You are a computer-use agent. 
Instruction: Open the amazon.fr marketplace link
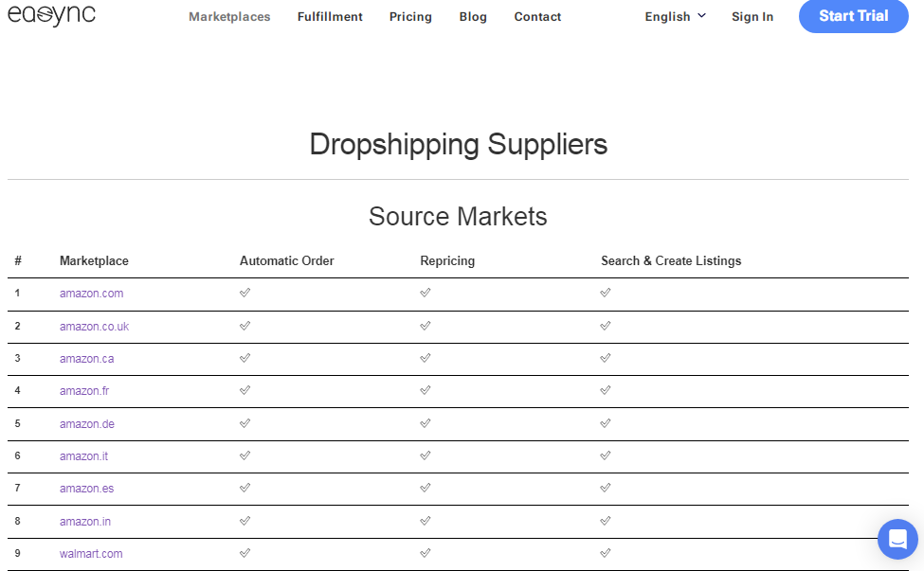(x=84, y=391)
